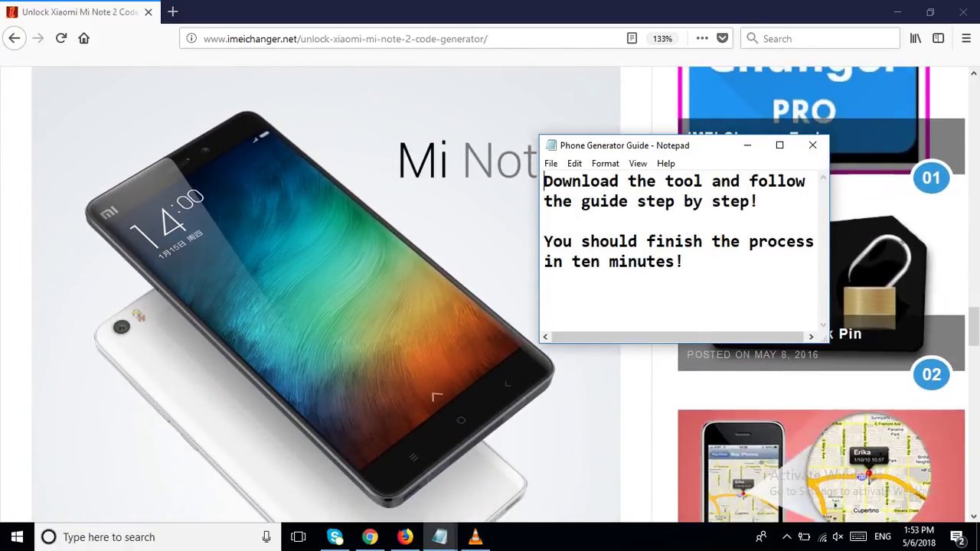Open the iPhone map tracking post thumbnail

821,465
